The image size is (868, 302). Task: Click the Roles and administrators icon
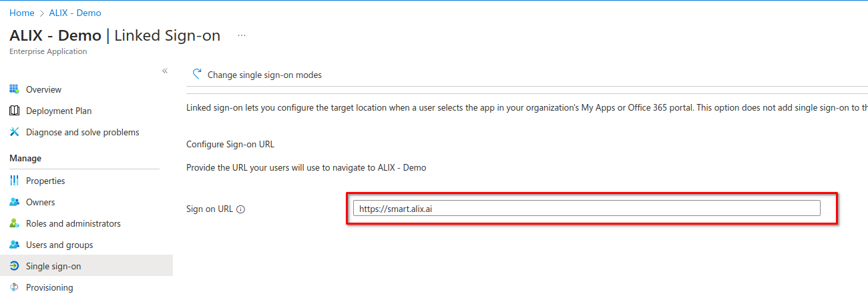tap(14, 223)
